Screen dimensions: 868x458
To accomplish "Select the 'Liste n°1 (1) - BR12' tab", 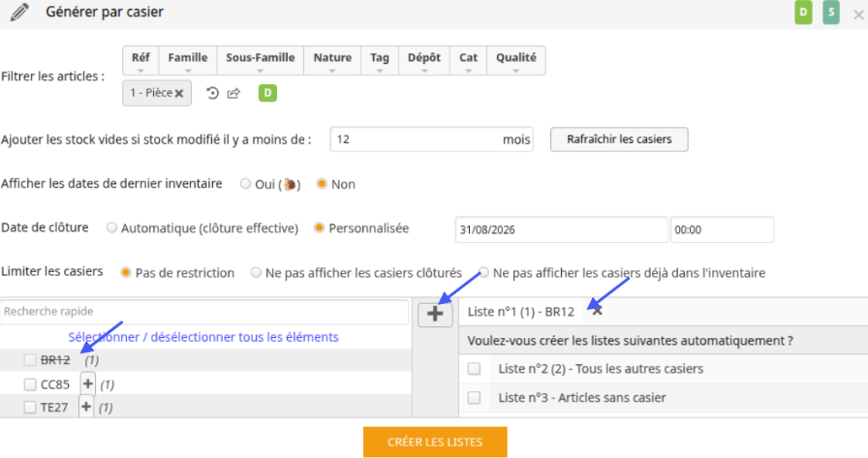I will (x=521, y=312).
